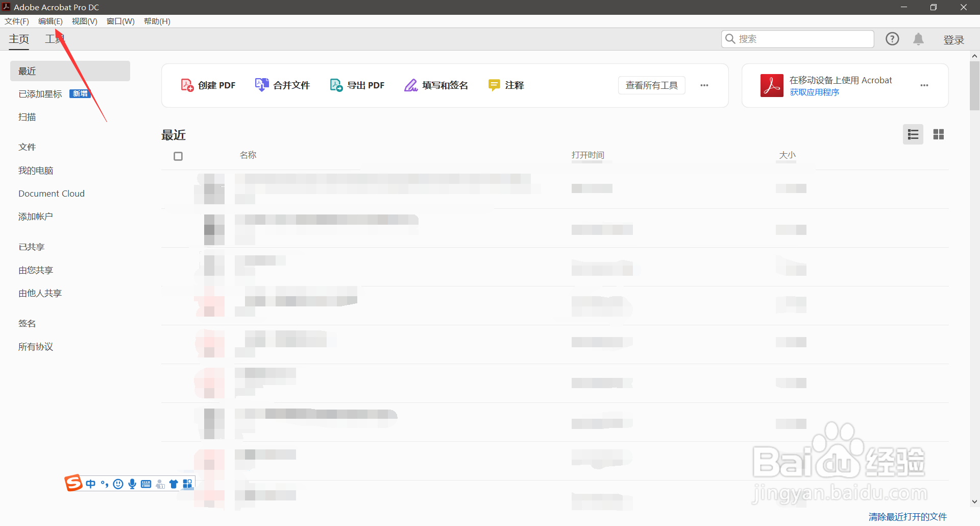Select 所有协议 in the sidebar
980x526 pixels.
tap(36, 347)
